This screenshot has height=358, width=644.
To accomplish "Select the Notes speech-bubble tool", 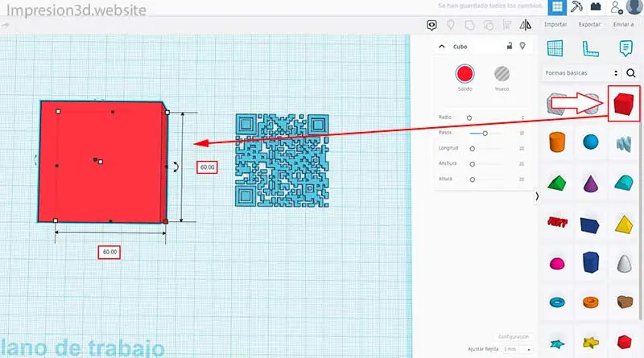I will click(625, 48).
